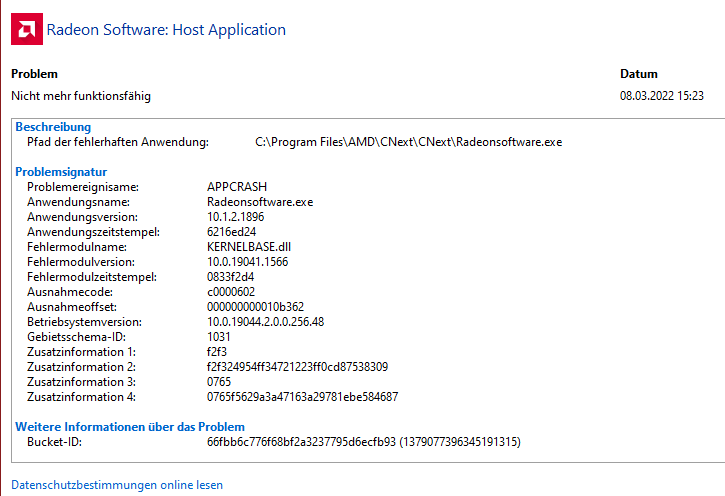
Task: Select timestamp value 6216ed24
Action: [x=231, y=232]
